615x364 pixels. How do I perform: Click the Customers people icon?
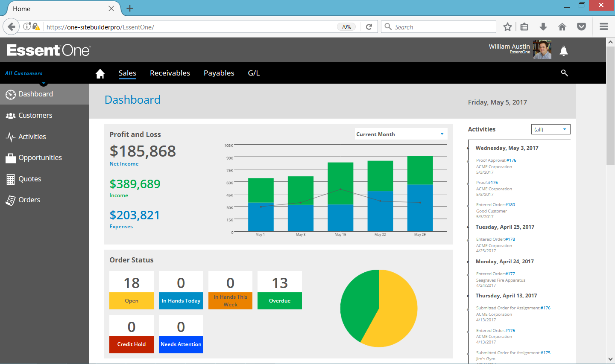point(11,116)
